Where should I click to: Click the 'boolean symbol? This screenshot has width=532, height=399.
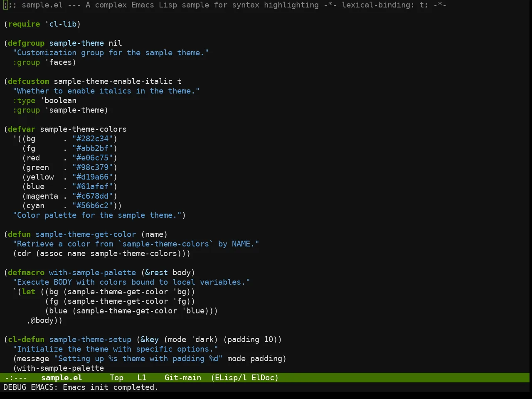[59, 101]
